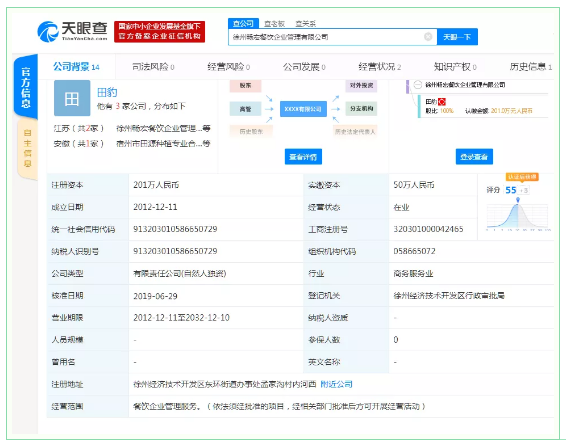This screenshot has height=444, width=566.
Task: Open the 安徽 company 宿州市田源种植专业合 link
Action: (x=163, y=144)
